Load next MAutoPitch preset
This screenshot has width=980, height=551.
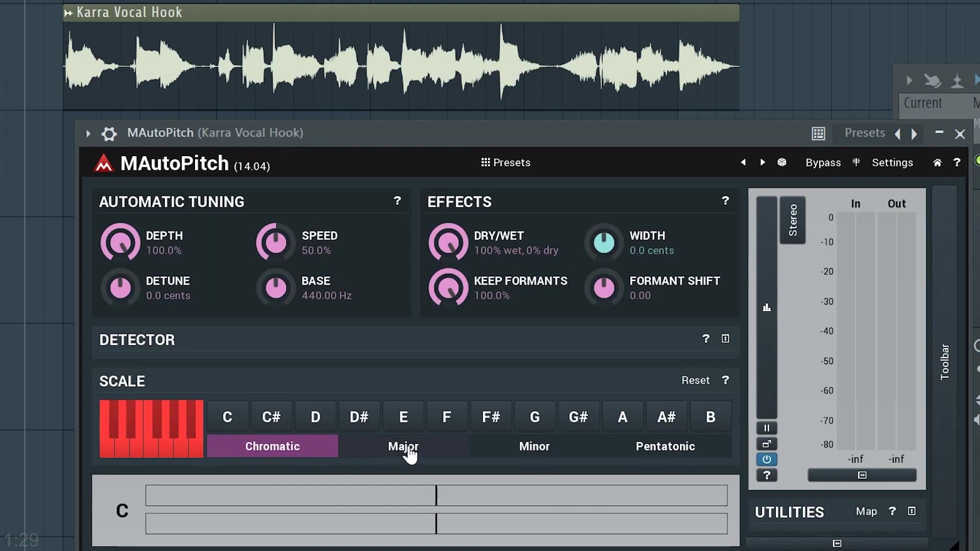pos(763,162)
